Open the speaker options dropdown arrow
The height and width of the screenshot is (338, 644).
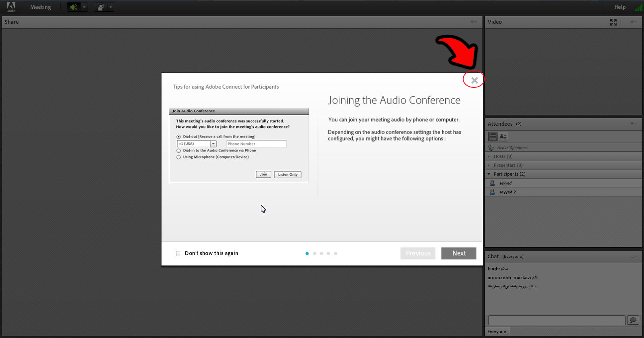tap(84, 7)
